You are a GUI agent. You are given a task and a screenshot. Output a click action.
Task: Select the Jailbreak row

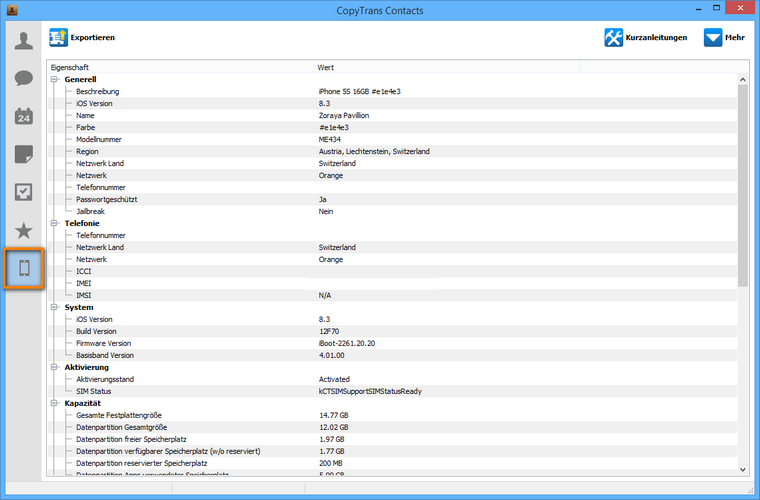pos(393,211)
